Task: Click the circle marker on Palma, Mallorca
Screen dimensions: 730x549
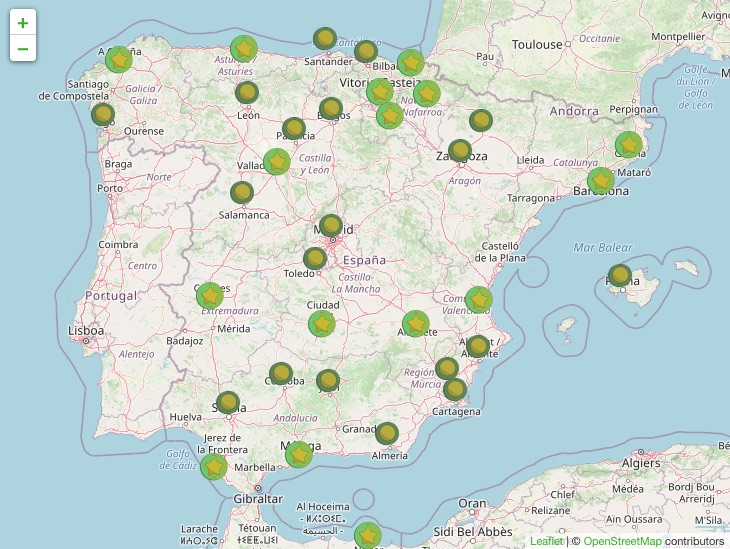Action: click(x=620, y=275)
